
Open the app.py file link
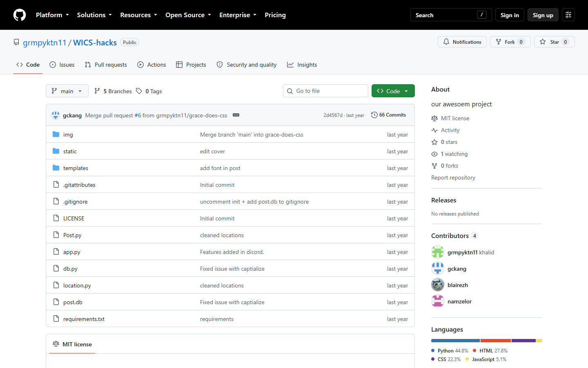(x=72, y=252)
